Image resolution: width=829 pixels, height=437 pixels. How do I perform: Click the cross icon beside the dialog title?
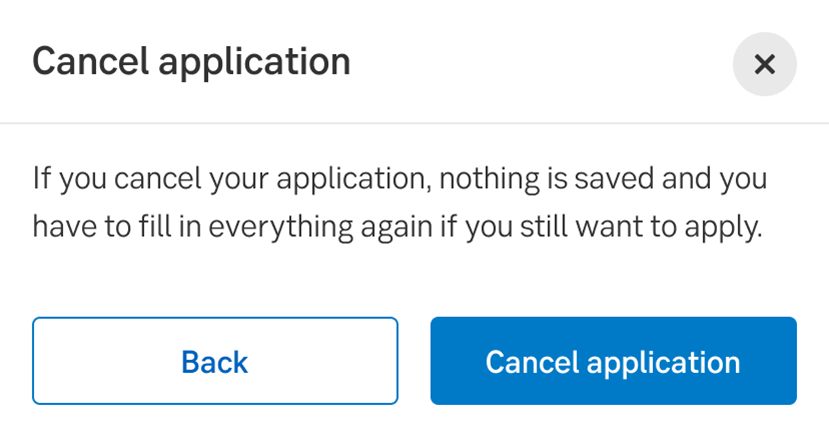(764, 64)
